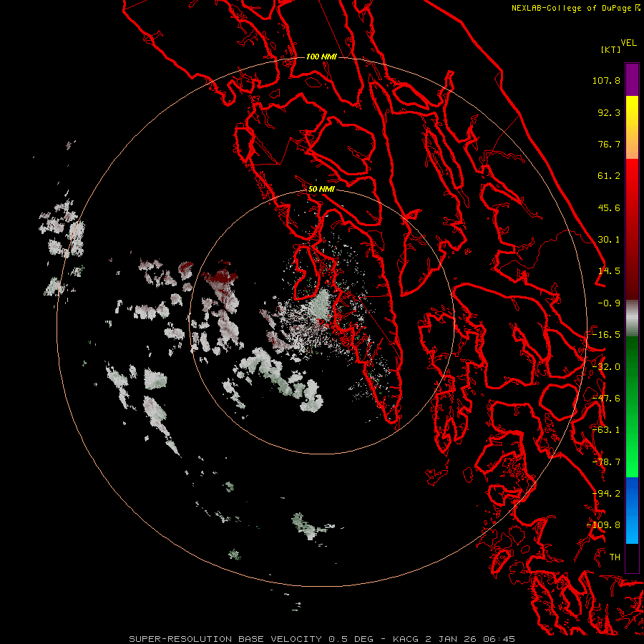Pick the purple top segment of color bar
The image size is (644, 644).
pyautogui.click(x=632, y=79)
